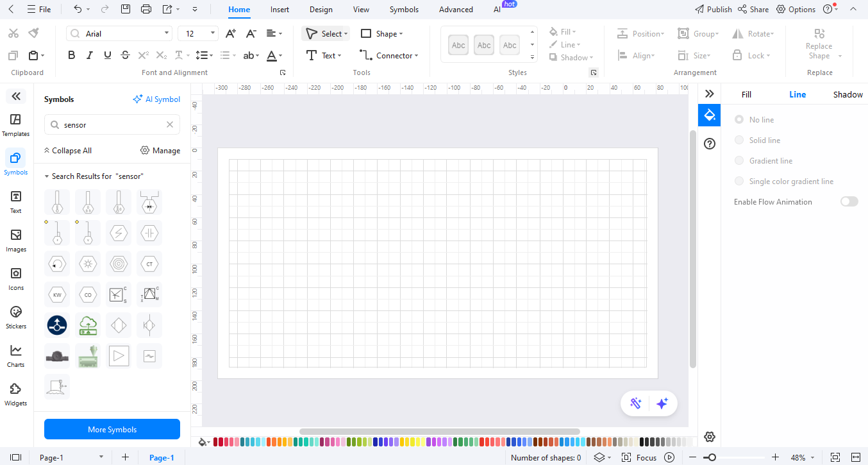Open Images sidebar panel
Screen dimensions: 868x465
click(x=16, y=241)
